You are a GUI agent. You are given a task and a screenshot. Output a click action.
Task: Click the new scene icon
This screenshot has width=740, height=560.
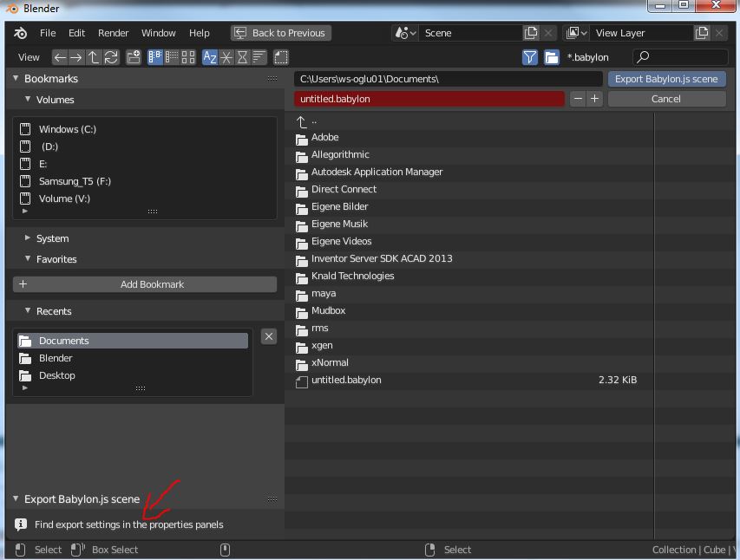pos(531,33)
